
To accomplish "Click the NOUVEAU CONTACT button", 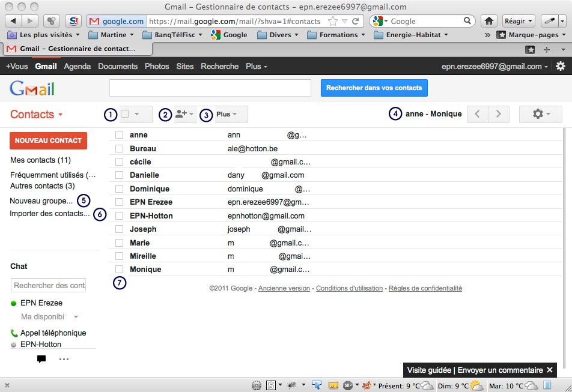I will (x=48, y=140).
